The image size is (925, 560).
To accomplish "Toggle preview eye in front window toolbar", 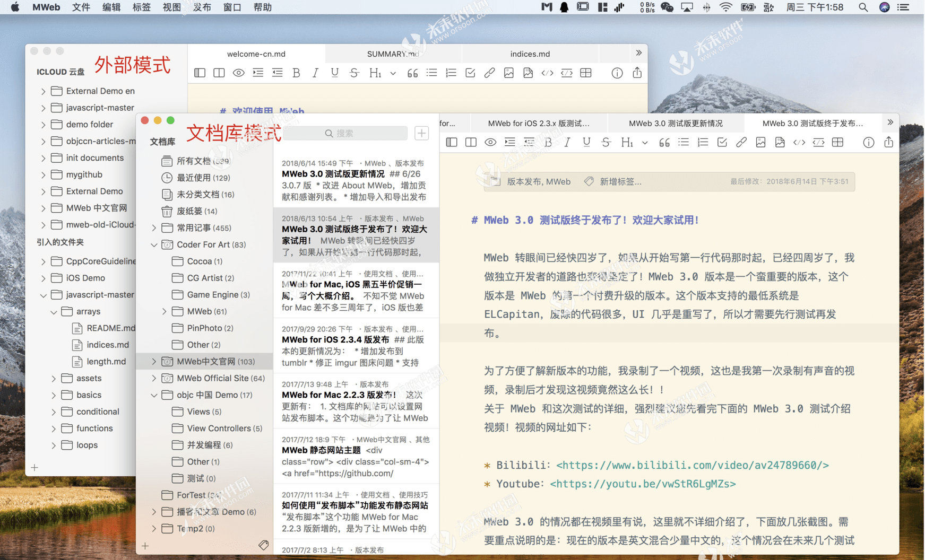I will 490,142.
